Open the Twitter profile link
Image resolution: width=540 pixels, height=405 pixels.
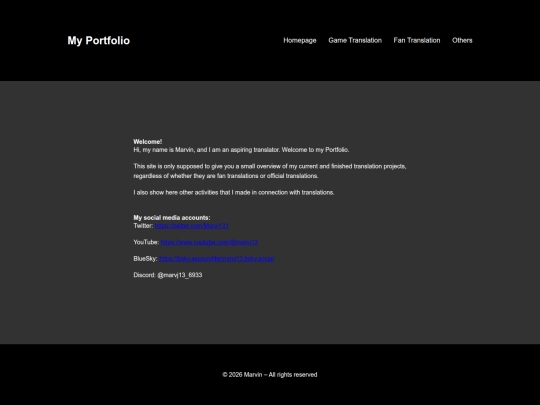point(191,226)
